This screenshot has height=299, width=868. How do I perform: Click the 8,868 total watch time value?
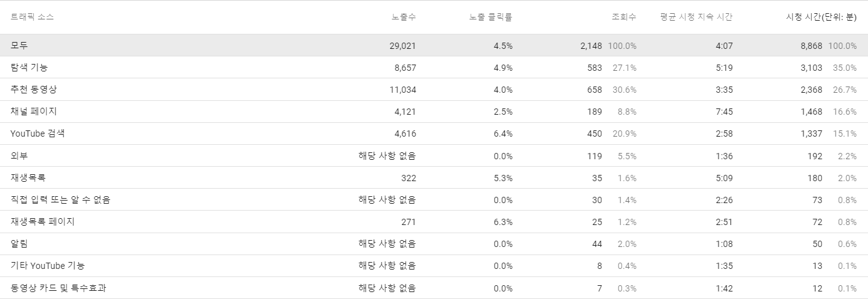811,46
